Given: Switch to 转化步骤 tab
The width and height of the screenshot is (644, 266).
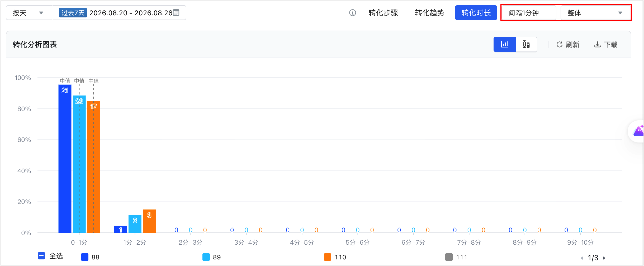Looking at the screenshot, I should coord(383,13).
